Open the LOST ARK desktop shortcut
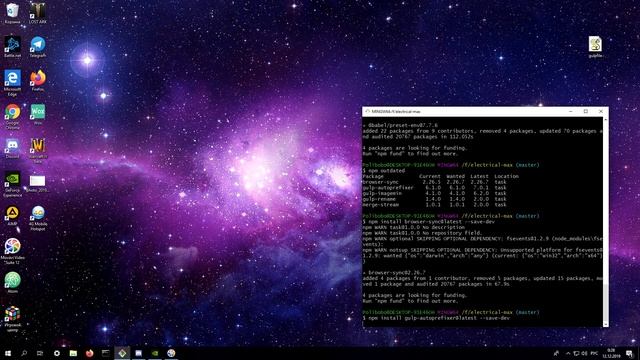This screenshot has width=640, height=360. tap(38, 12)
